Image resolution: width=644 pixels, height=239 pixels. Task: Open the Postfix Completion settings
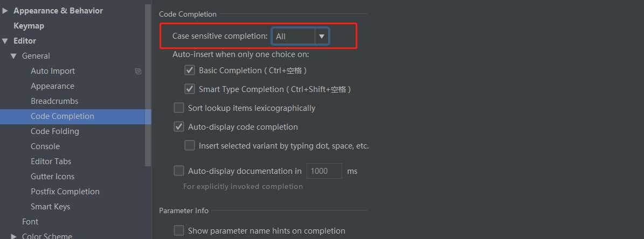click(x=65, y=192)
